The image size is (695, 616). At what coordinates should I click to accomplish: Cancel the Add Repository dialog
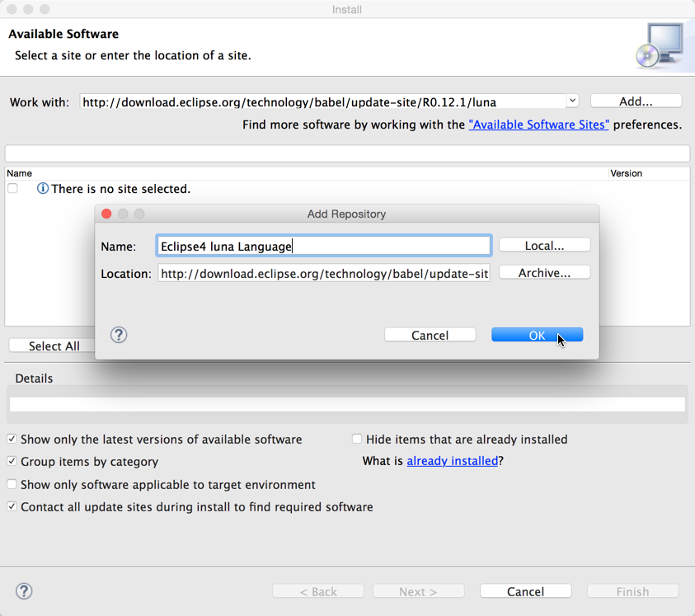point(430,336)
